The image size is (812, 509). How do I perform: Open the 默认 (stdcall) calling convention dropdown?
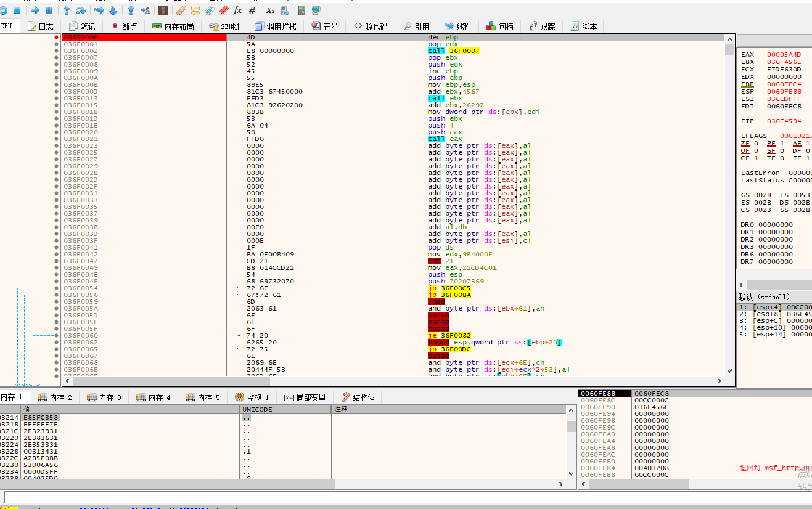774,297
